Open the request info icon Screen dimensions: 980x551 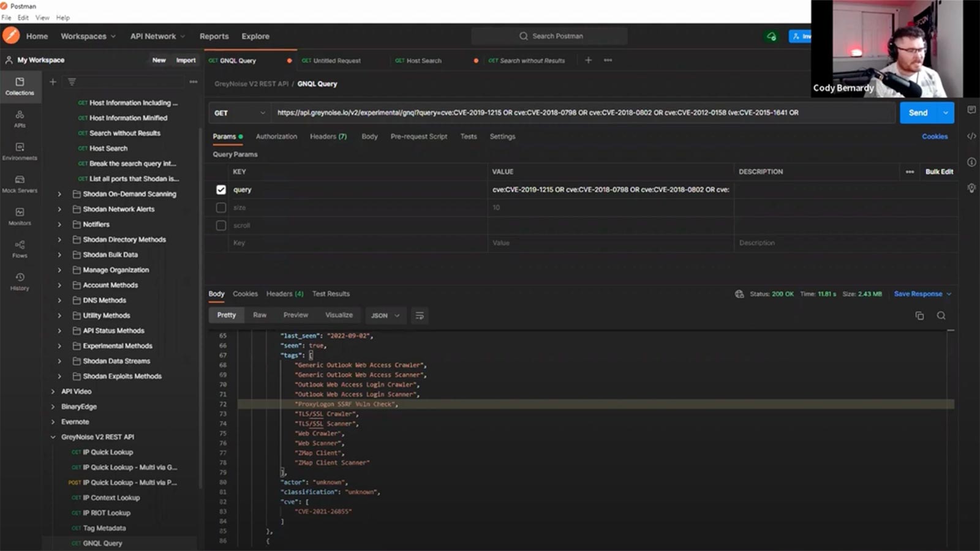point(971,162)
